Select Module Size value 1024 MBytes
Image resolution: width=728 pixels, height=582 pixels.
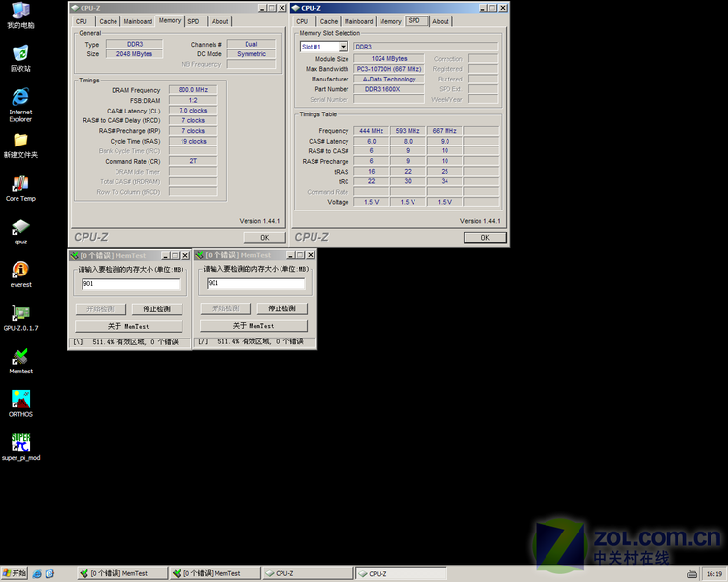click(x=389, y=59)
